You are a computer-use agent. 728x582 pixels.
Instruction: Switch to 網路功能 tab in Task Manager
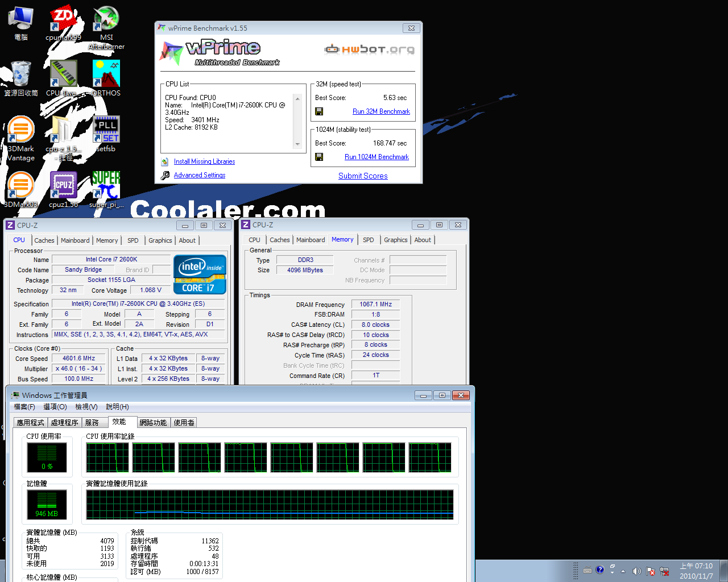pos(154,422)
